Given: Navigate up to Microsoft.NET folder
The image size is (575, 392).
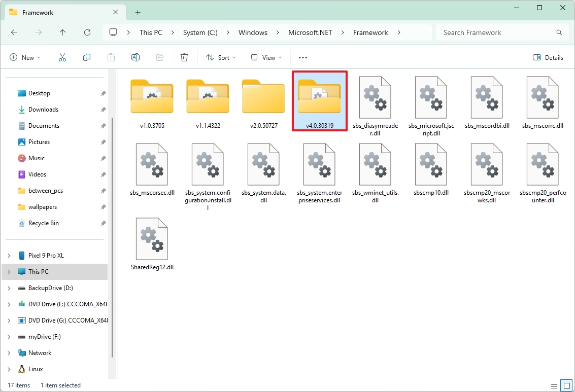Looking at the screenshot, I should pyautogui.click(x=62, y=32).
